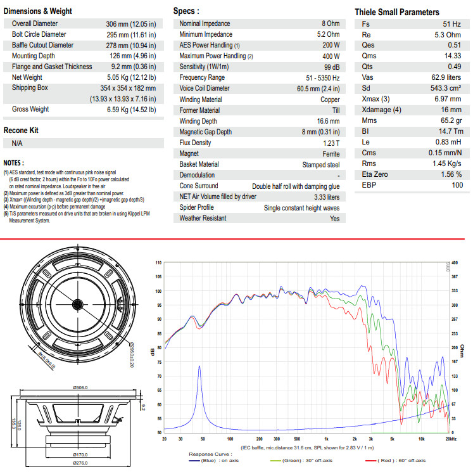Click AES Power Handling value 200 W
The image size is (473, 476).
click(x=331, y=45)
